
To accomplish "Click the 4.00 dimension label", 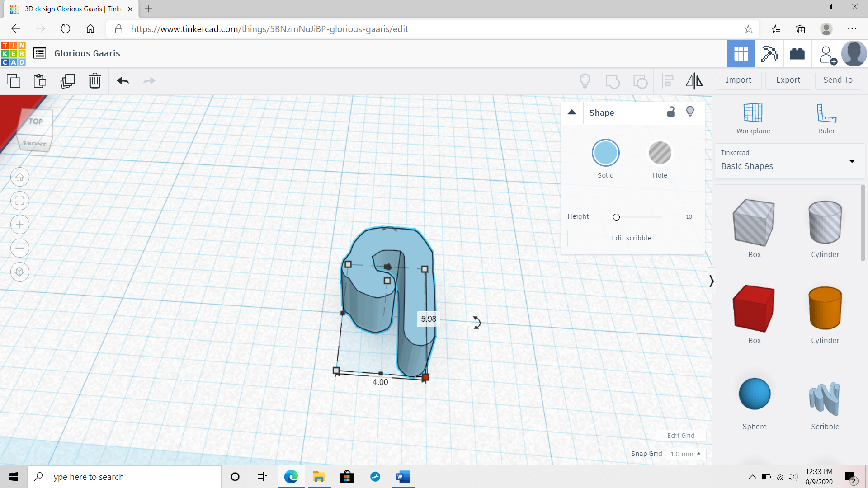I will pos(380,382).
